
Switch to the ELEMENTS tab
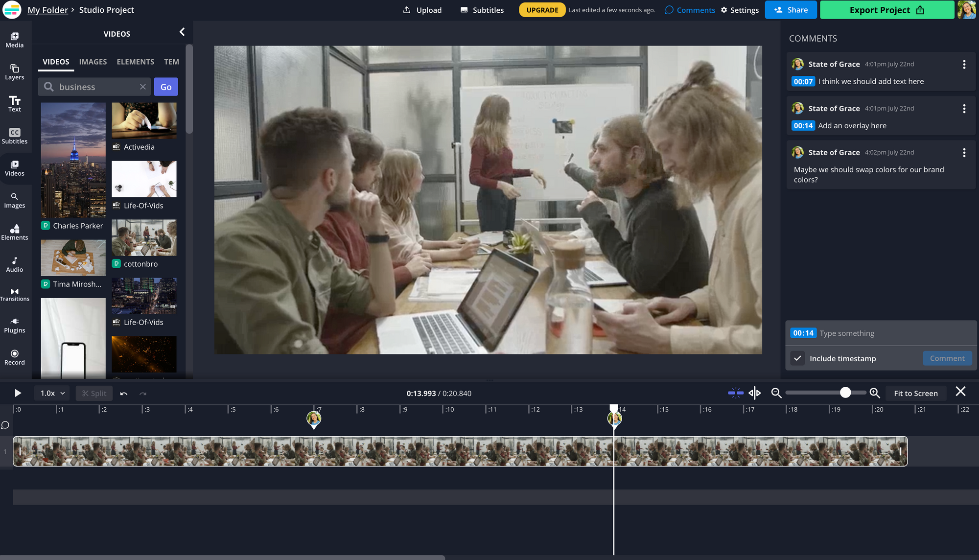(135, 62)
